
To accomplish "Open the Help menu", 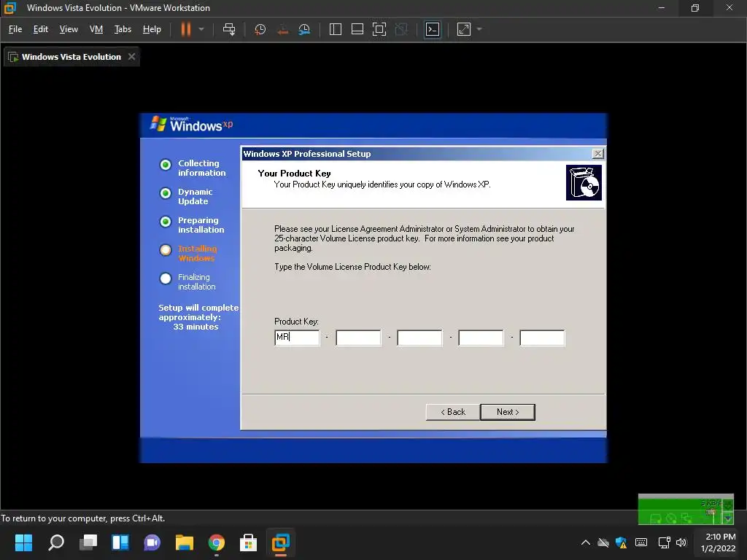I will (152, 29).
